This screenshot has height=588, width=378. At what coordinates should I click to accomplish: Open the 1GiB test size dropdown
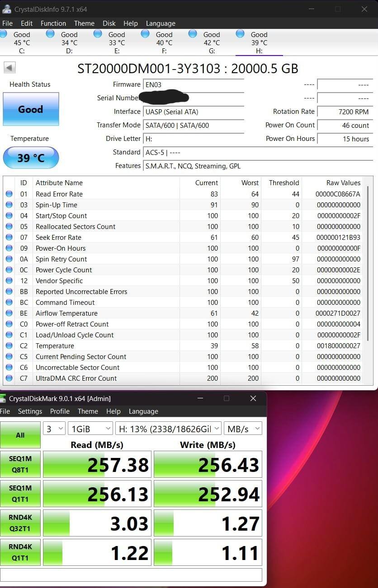(90, 429)
